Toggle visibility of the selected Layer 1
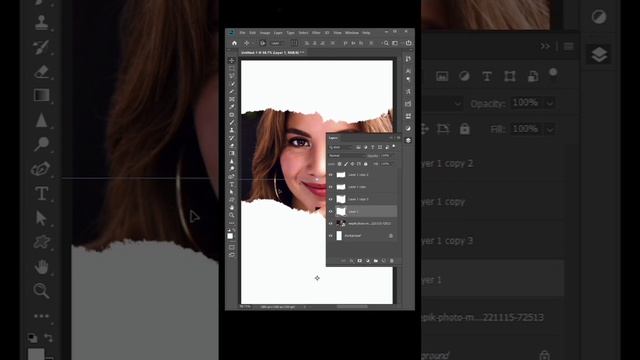 tap(331, 211)
